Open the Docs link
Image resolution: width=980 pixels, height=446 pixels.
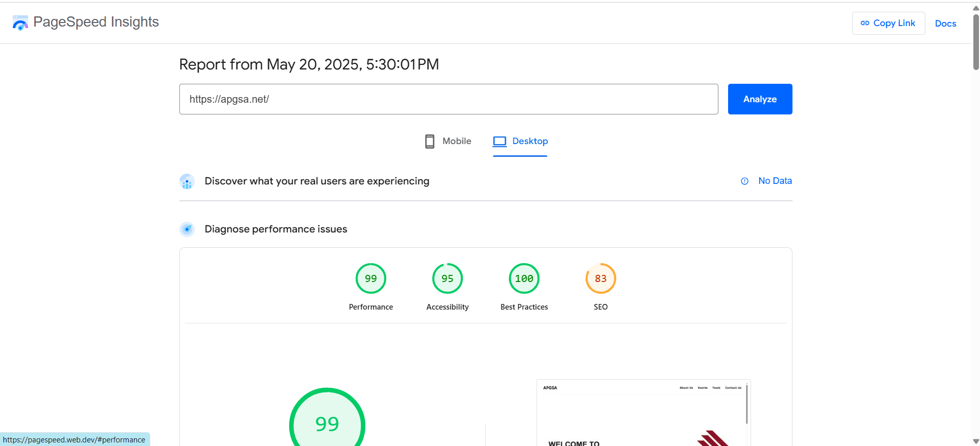click(945, 24)
